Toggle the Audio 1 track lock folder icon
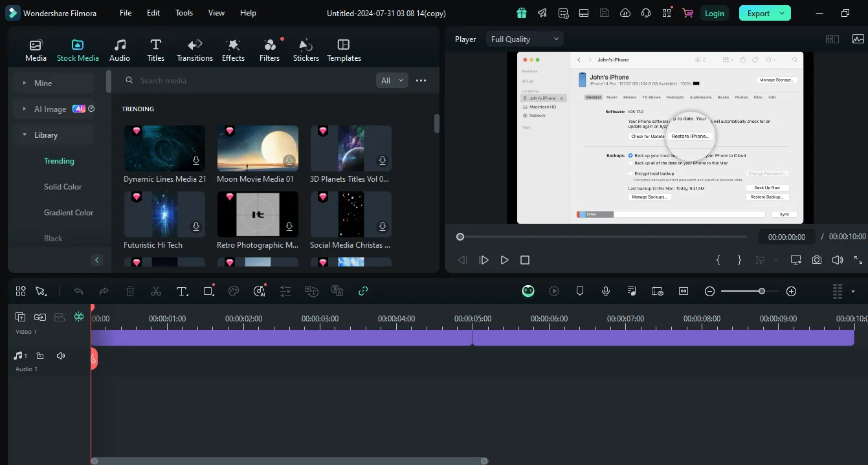The image size is (868, 465). tap(40, 356)
